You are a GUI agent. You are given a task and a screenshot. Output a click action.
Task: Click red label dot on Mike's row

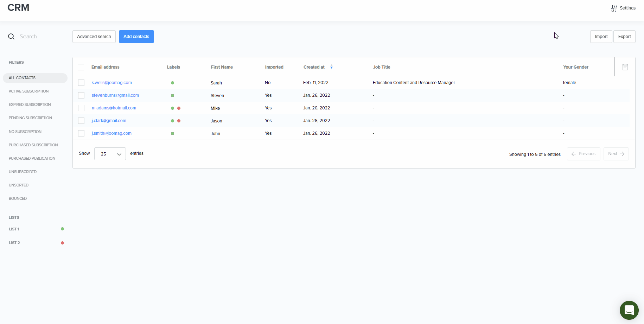point(179,108)
